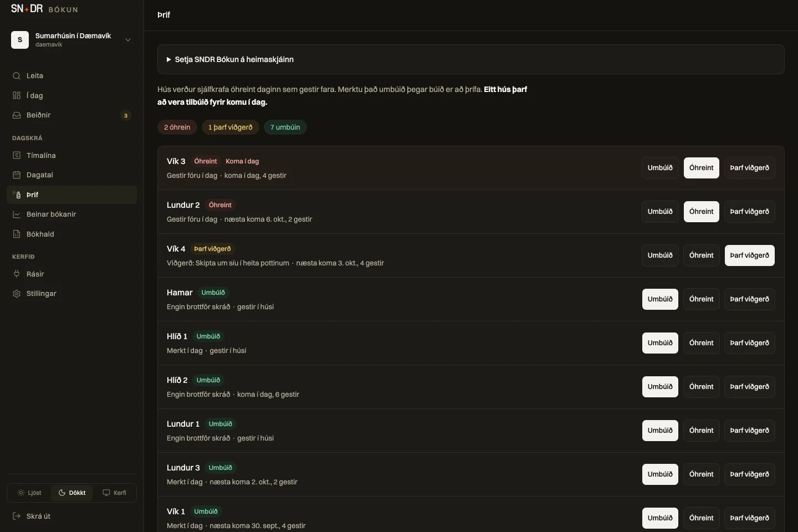Click the search magnifier icon beside Leita

(x=17, y=76)
